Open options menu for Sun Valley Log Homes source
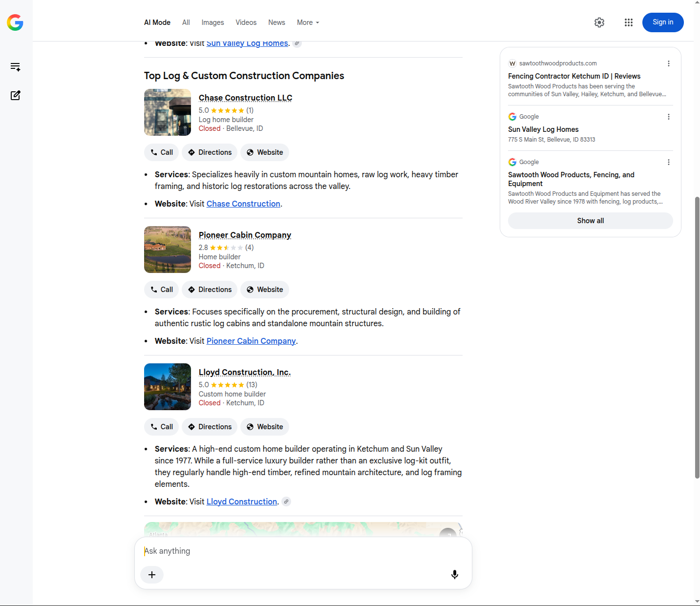 [669, 117]
